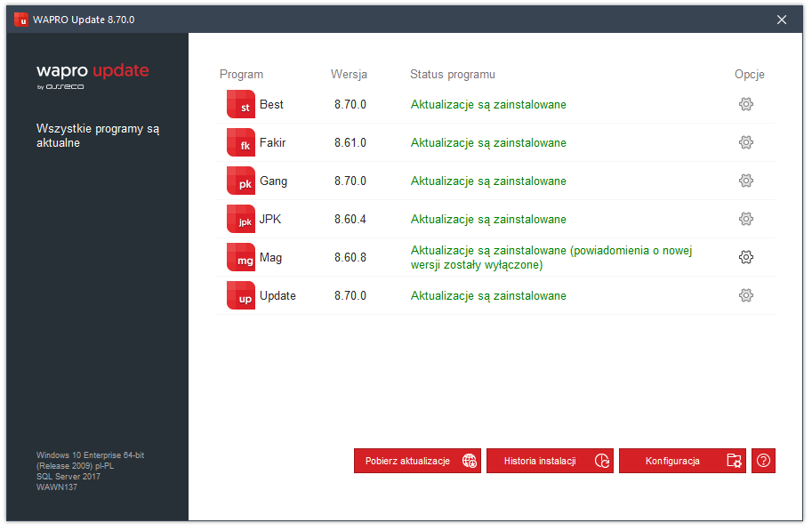The height and width of the screenshot is (531, 812).
Task: Open options gear for Update program
Action: click(745, 296)
